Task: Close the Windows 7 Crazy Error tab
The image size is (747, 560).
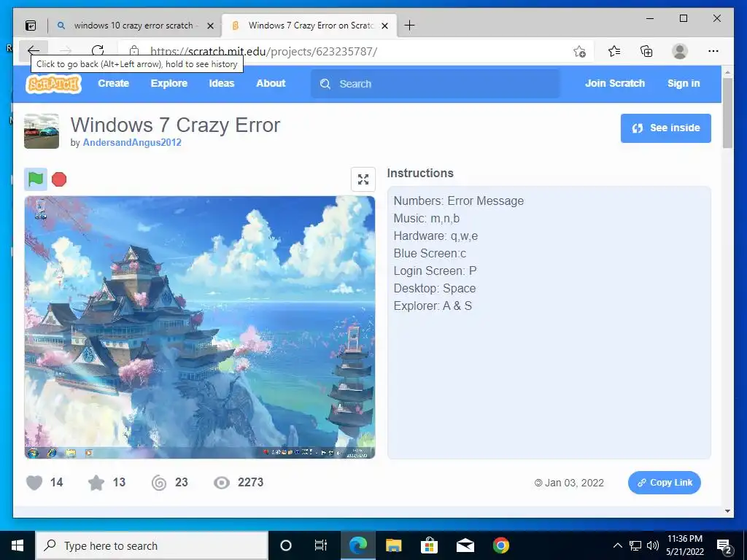Action: point(385,26)
